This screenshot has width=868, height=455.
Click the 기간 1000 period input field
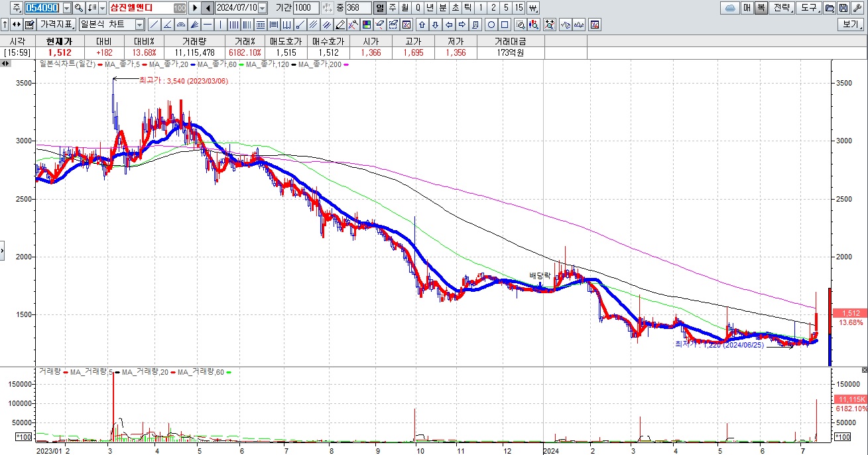[x=306, y=8]
